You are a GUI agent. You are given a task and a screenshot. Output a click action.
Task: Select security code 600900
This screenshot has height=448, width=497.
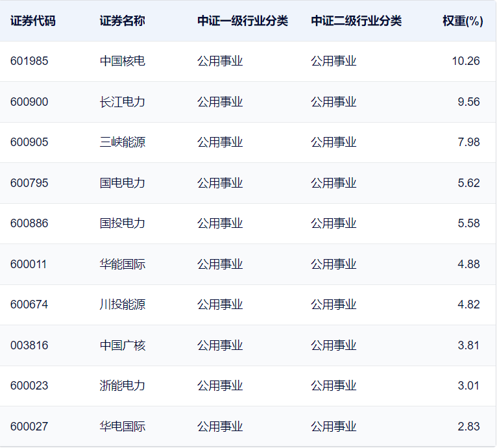tap(29, 102)
